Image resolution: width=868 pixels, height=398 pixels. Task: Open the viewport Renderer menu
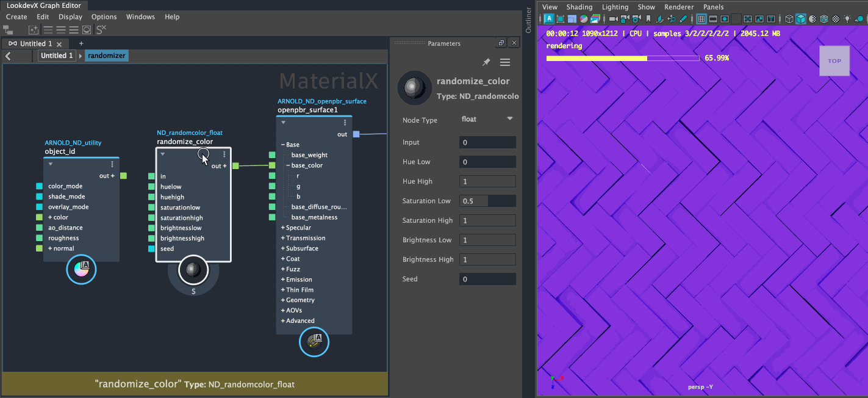coord(679,7)
